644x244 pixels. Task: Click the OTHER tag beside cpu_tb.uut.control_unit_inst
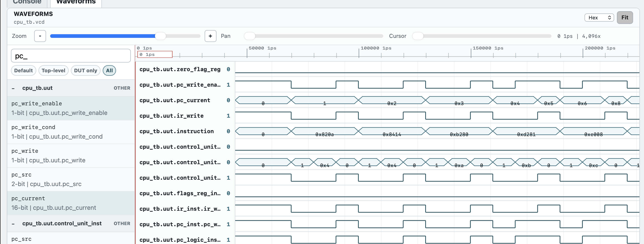122,223
